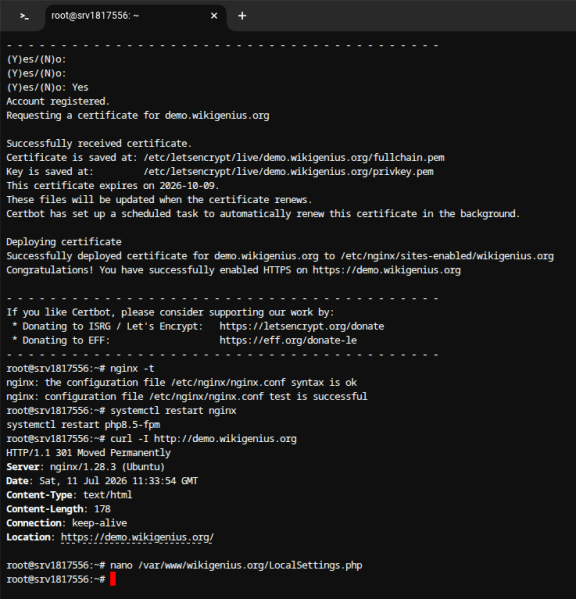The image size is (576, 599).
Task: Click the 'Content-Length: 178' header
Action: click(x=58, y=509)
